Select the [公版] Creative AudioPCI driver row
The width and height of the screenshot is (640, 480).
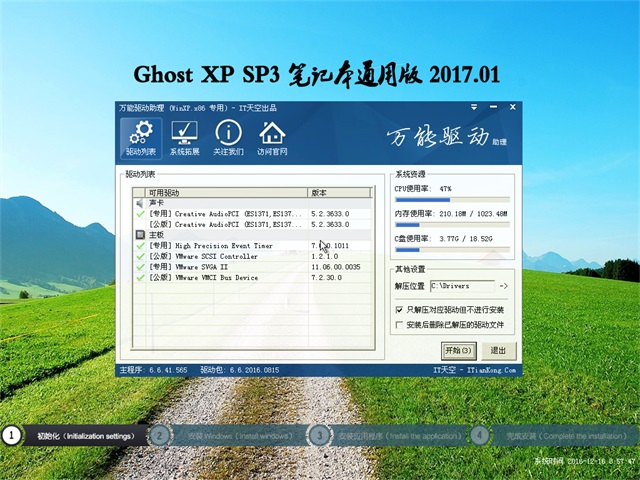(252, 224)
